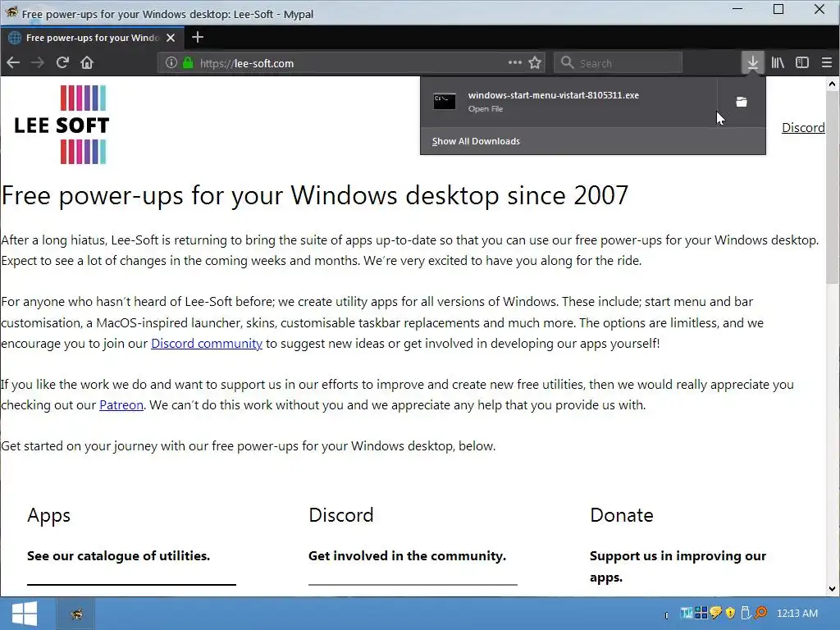Click the orange magnifier tray icon
The width and height of the screenshot is (840, 630).
tap(760, 613)
